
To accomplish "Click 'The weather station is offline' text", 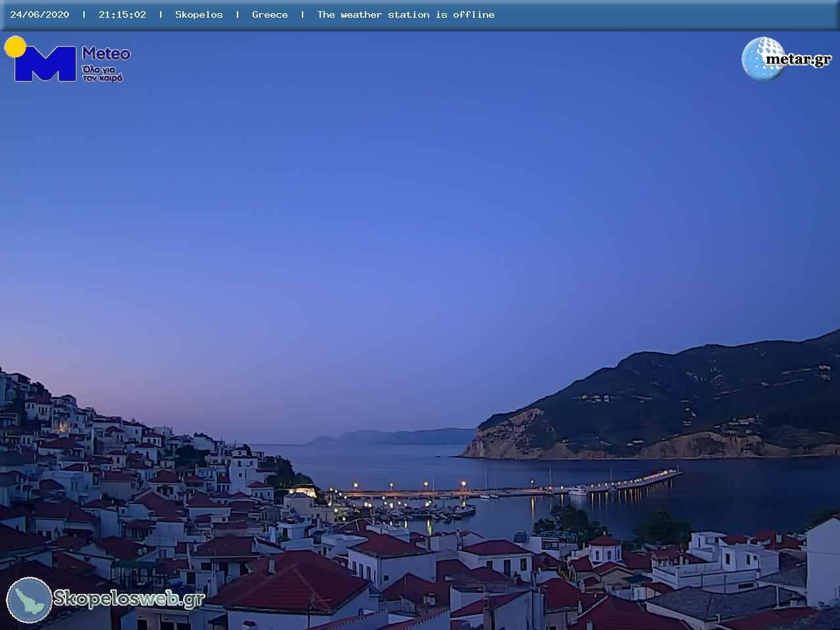I will [406, 14].
